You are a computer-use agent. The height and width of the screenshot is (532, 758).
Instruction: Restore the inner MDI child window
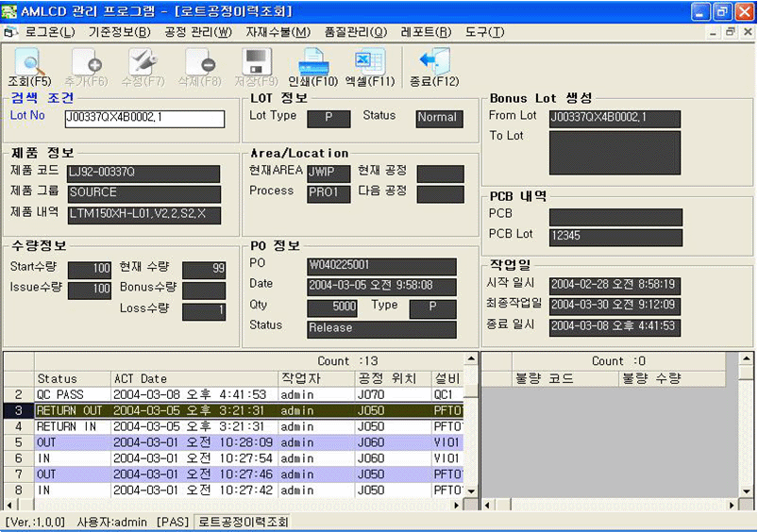pos(731,32)
